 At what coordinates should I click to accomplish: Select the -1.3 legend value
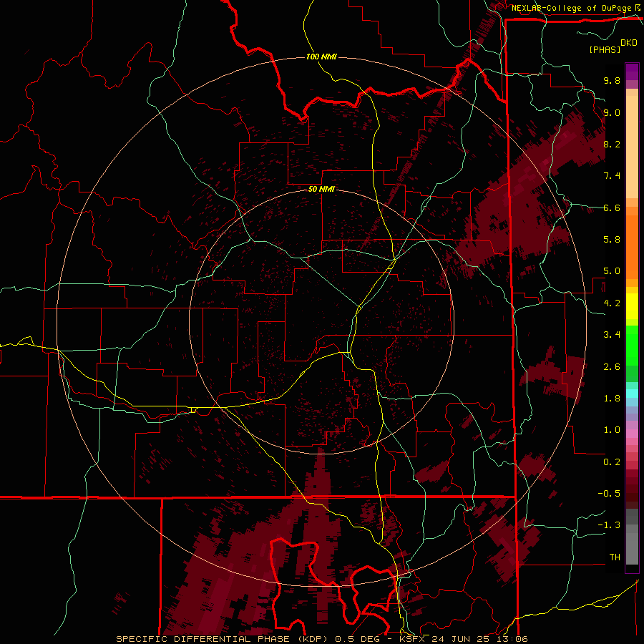pyautogui.click(x=609, y=525)
